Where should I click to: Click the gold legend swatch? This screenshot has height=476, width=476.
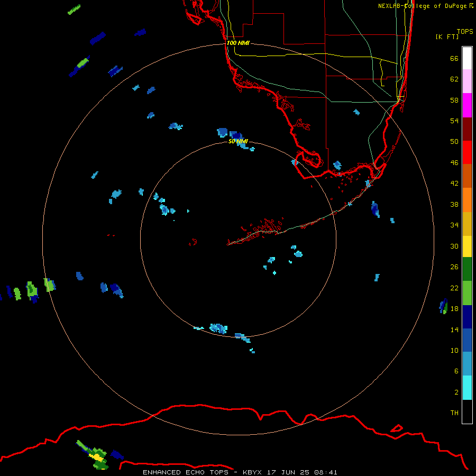pyautogui.click(x=467, y=224)
